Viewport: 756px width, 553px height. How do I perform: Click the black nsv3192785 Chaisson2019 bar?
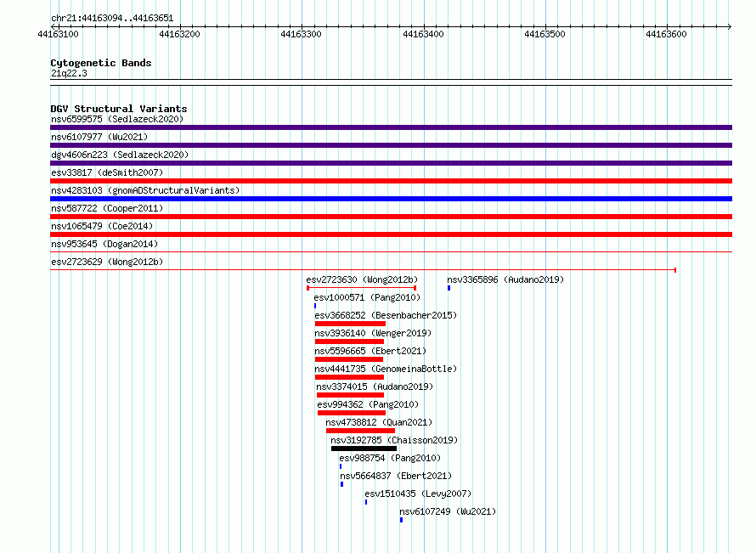tap(364, 449)
